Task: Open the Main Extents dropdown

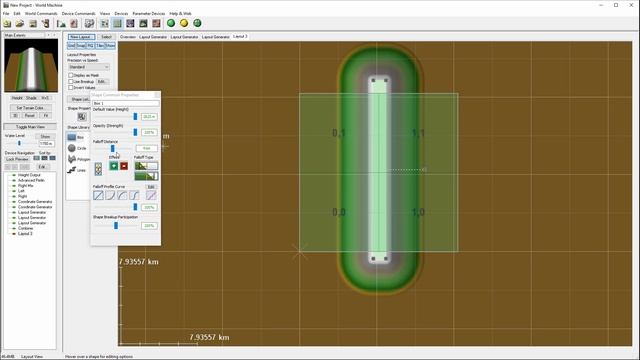Action: click(x=24, y=36)
